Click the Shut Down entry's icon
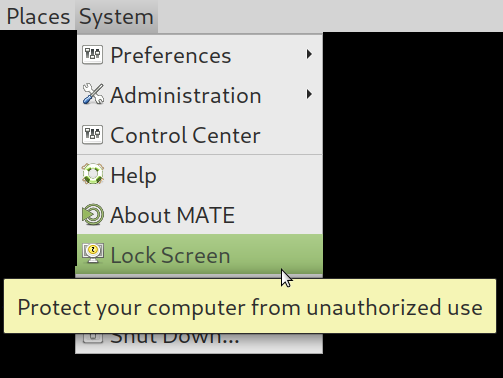The height and width of the screenshot is (378, 503). tap(93, 338)
